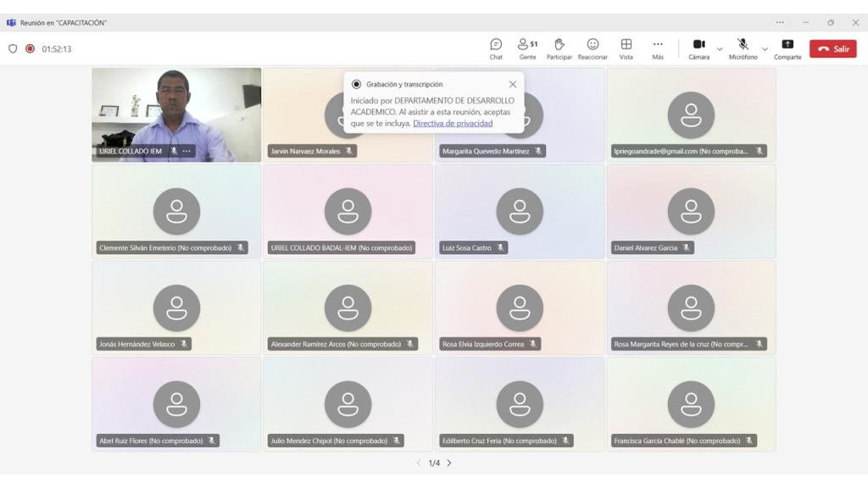Open more options on URIEL COLLADO IEM tile
This screenshot has height=488, width=868.
pos(186,151)
